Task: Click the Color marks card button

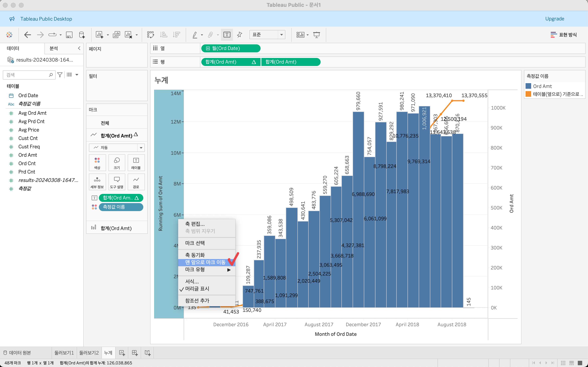Action: click(x=97, y=163)
